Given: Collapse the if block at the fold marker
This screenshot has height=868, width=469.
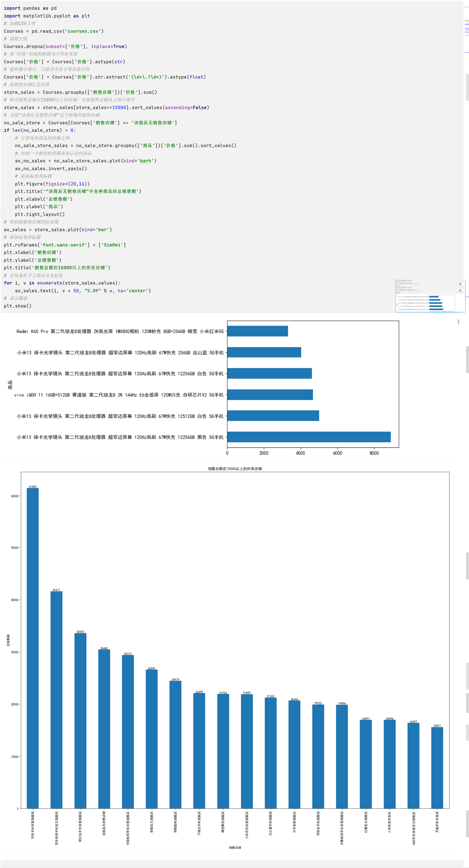Looking at the screenshot, I should tap(2, 131).
